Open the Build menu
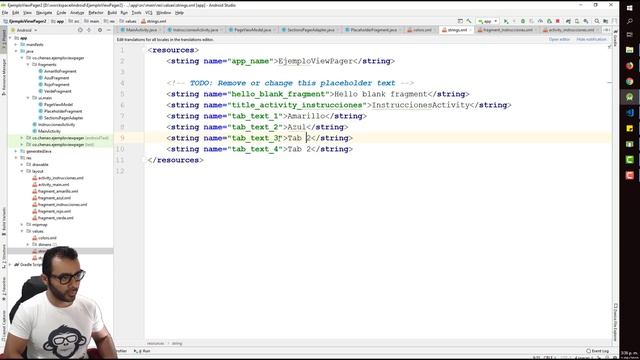This screenshot has width=640, height=360. point(112,13)
